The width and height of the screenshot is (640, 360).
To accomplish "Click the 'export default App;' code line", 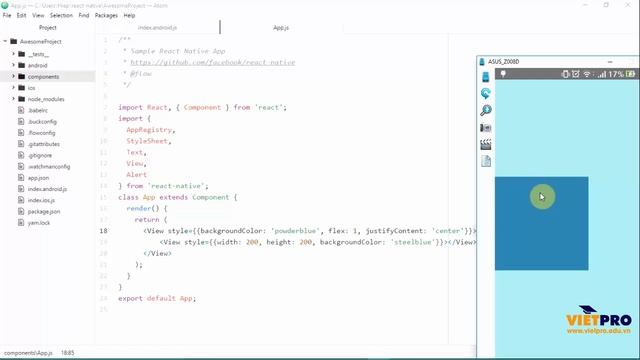I will pyautogui.click(x=157, y=298).
